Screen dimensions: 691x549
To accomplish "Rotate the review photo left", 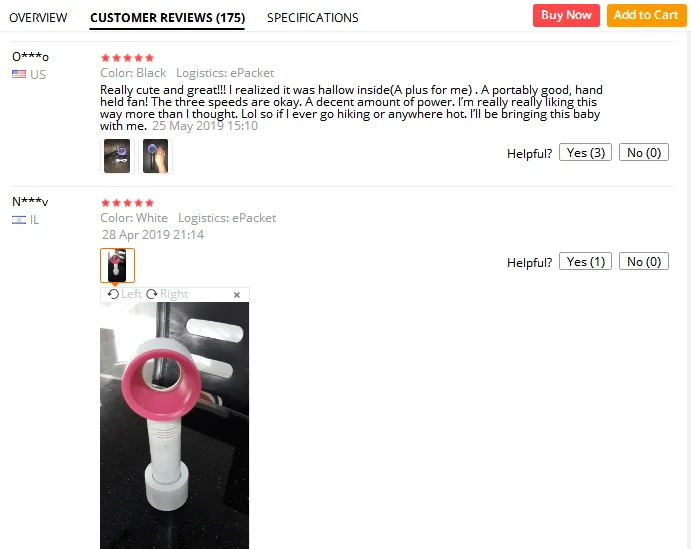I will (x=125, y=294).
